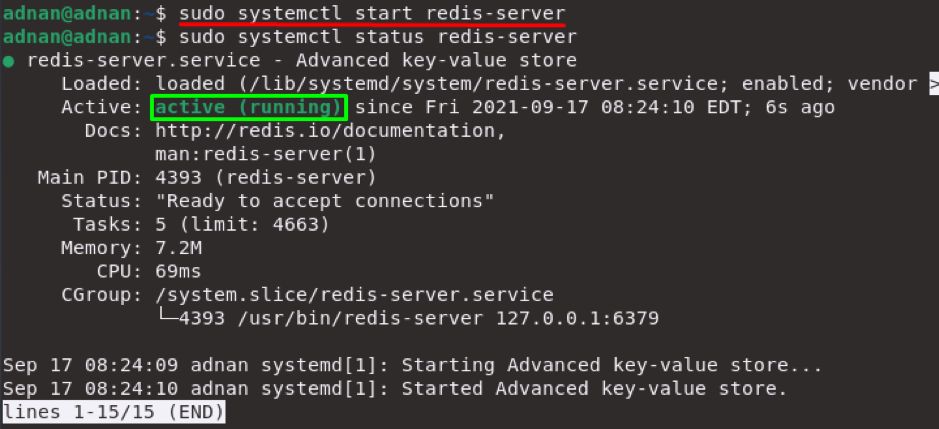Image resolution: width=939 pixels, height=429 pixels.
Task: Click the systemctl status redis-server command
Action: coord(377,37)
